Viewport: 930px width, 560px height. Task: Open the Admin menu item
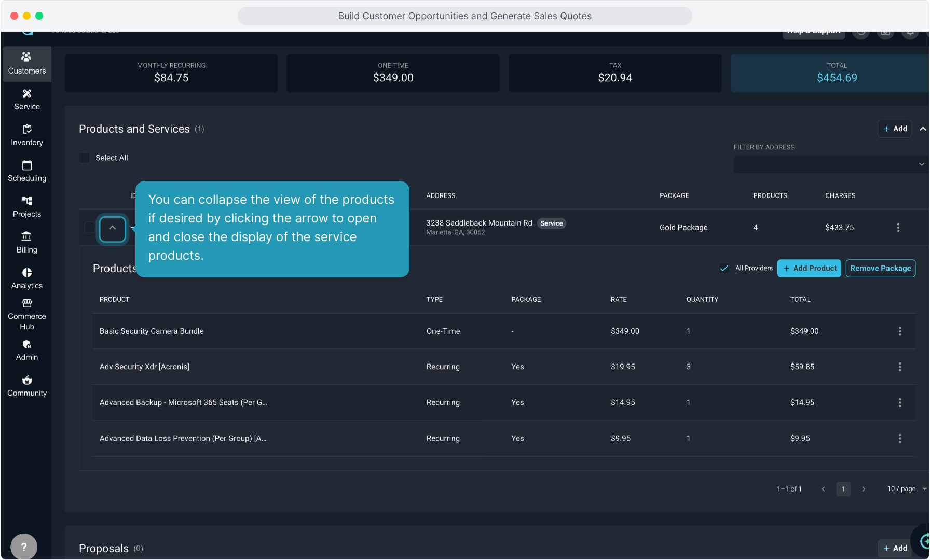click(27, 350)
